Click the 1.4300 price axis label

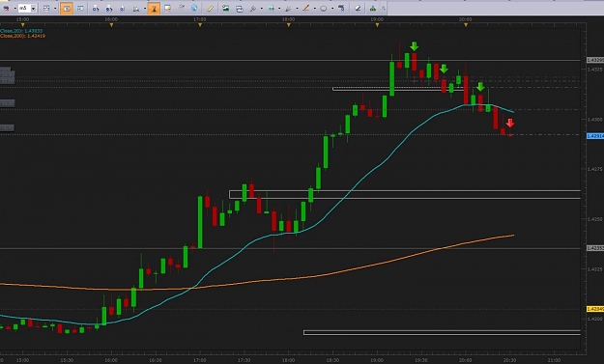pos(594,120)
